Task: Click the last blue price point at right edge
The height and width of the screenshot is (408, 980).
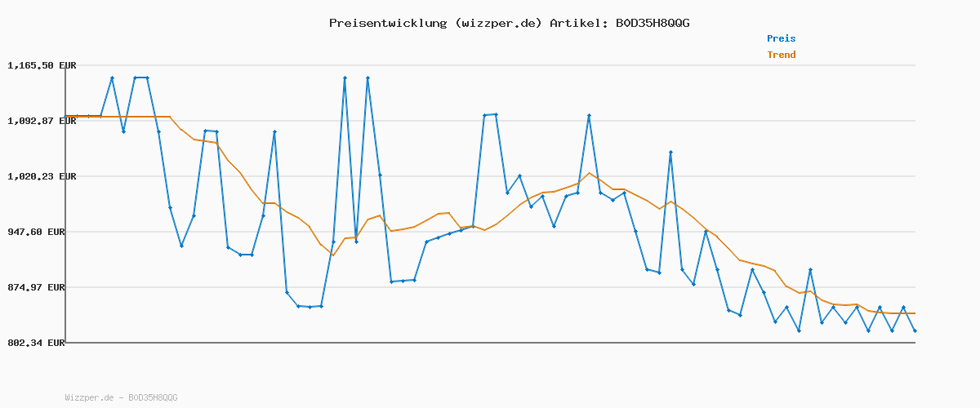Action: coord(915,330)
